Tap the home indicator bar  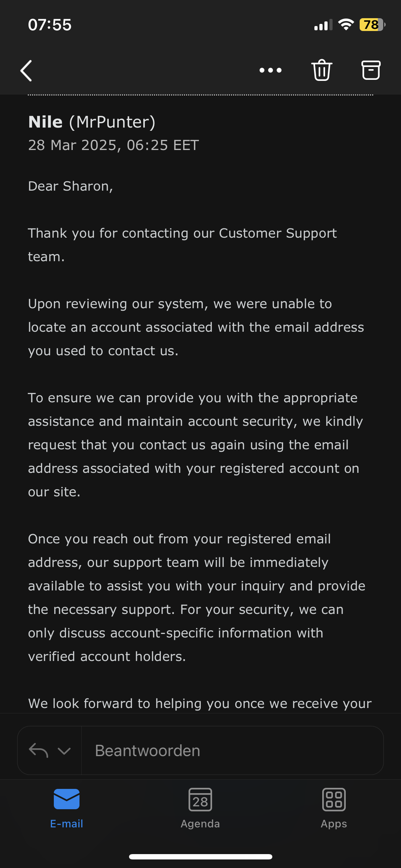[200, 857]
